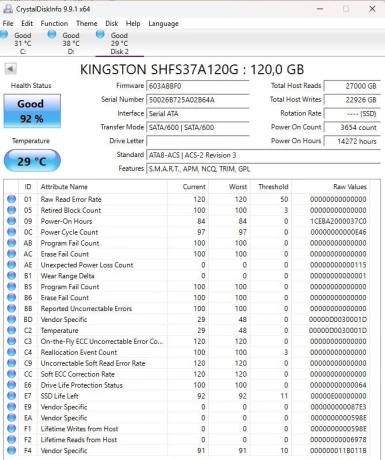
Task: Open the Theme menu
Action: coord(87,24)
